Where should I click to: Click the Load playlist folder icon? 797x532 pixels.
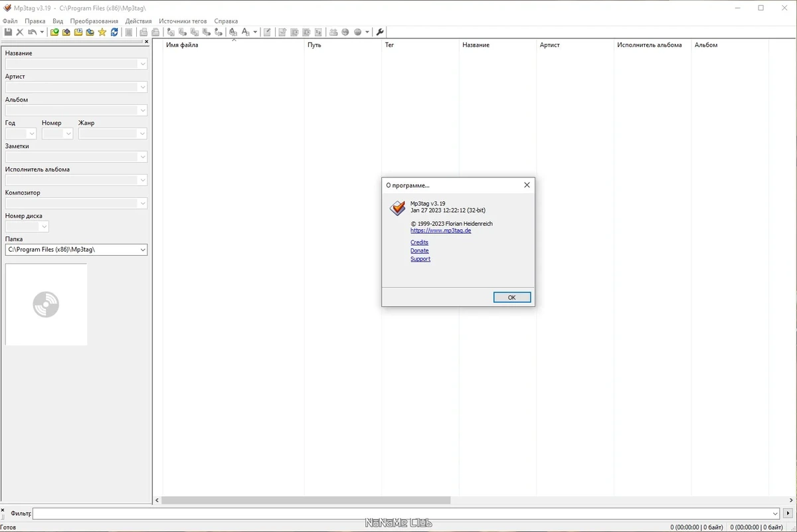tap(78, 32)
